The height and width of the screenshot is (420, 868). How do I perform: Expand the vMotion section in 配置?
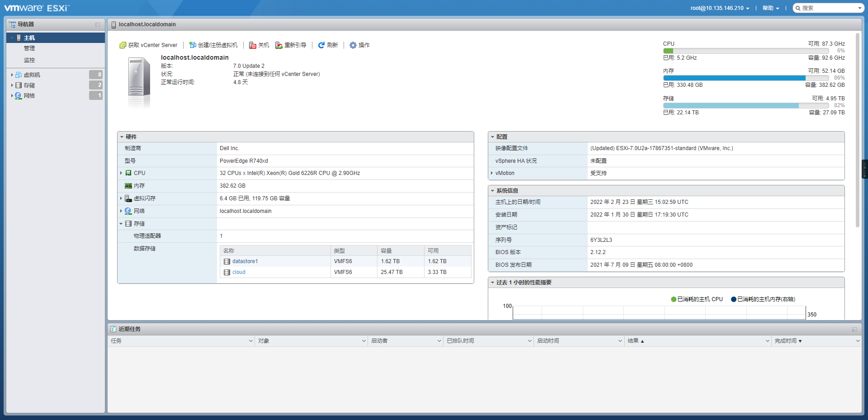pyautogui.click(x=493, y=173)
